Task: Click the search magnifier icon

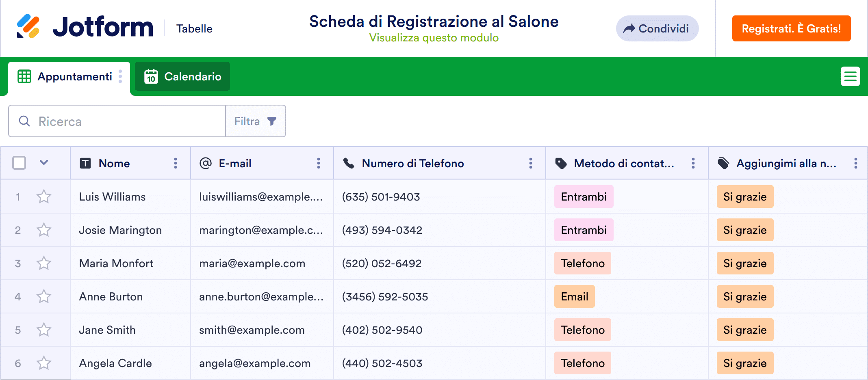Action: tap(24, 121)
